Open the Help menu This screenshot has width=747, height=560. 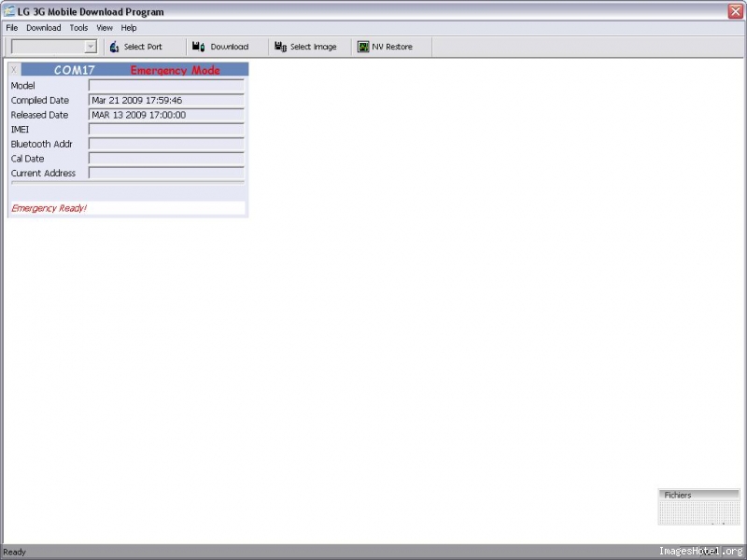(129, 28)
